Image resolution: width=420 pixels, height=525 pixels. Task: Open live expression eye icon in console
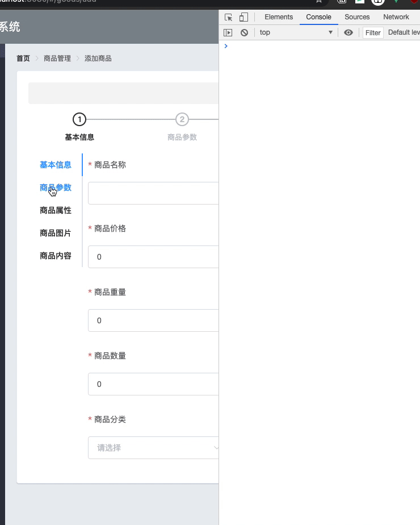tap(348, 32)
